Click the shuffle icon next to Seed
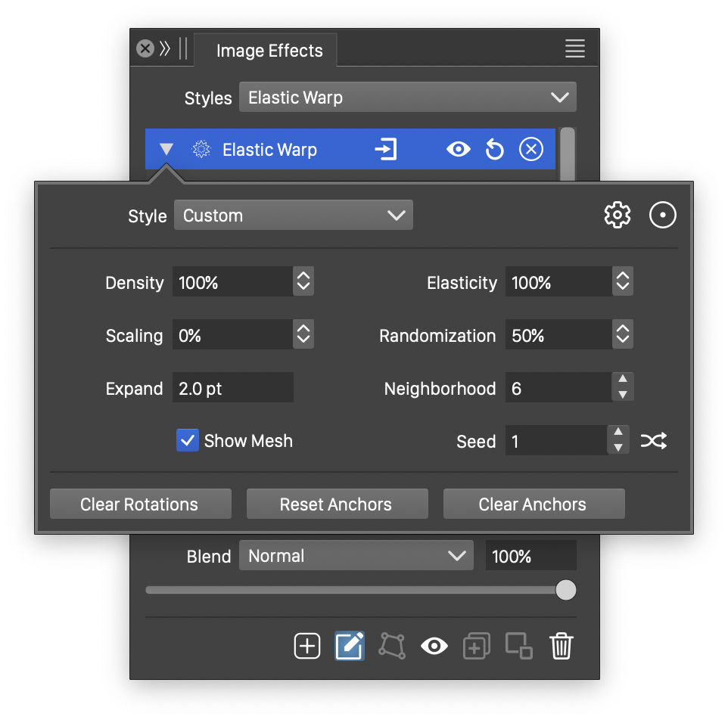The width and height of the screenshot is (728, 720). [x=654, y=441]
